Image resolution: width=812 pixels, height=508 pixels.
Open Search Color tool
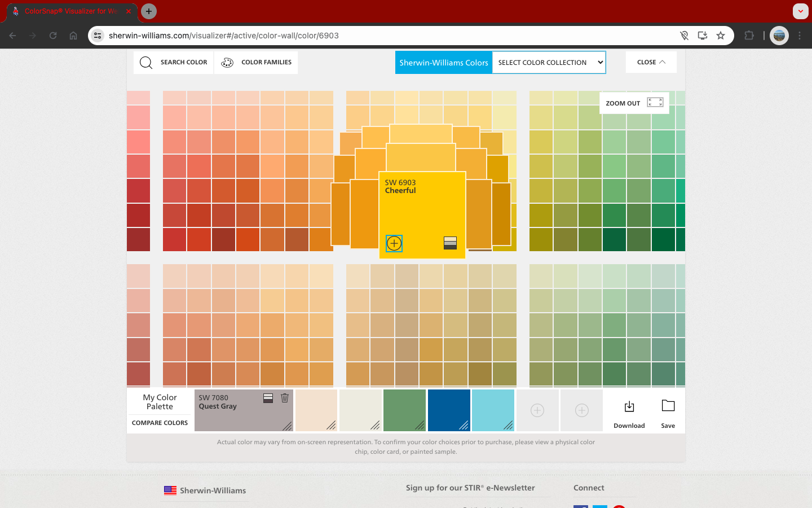[x=174, y=62]
